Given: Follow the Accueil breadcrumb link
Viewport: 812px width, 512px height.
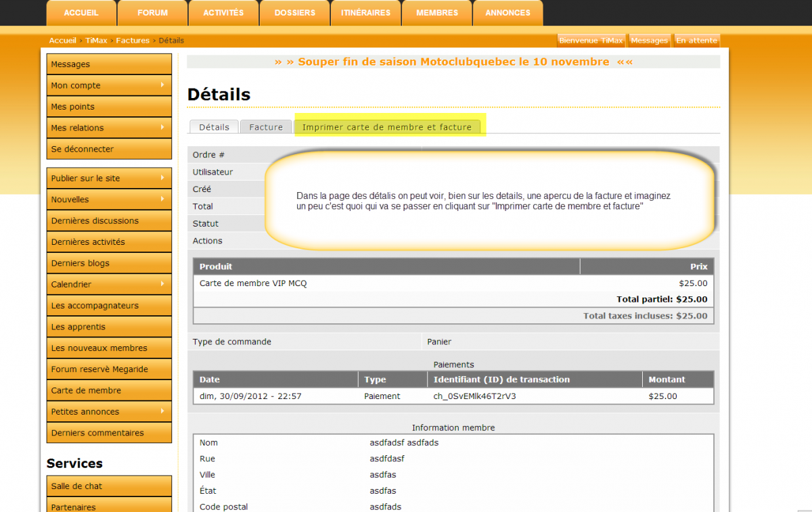Looking at the screenshot, I should click(x=63, y=41).
